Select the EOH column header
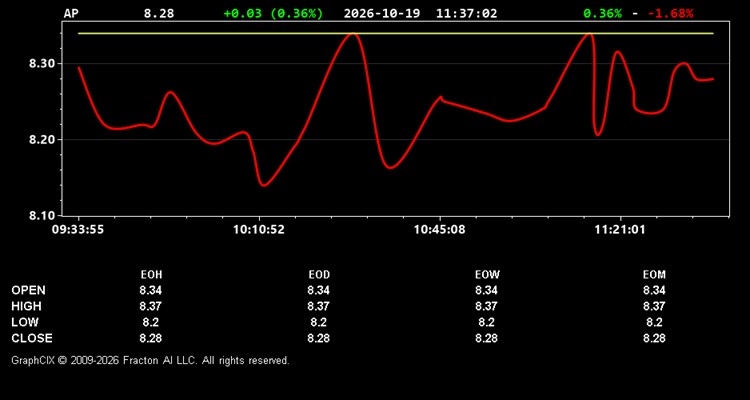Viewport: 750px width, 400px height. pos(151,275)
